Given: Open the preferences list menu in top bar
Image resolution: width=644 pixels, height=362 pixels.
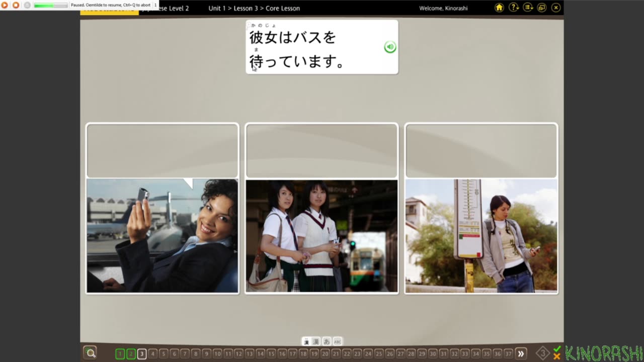Looking at the screenshot, I should 528,8.
